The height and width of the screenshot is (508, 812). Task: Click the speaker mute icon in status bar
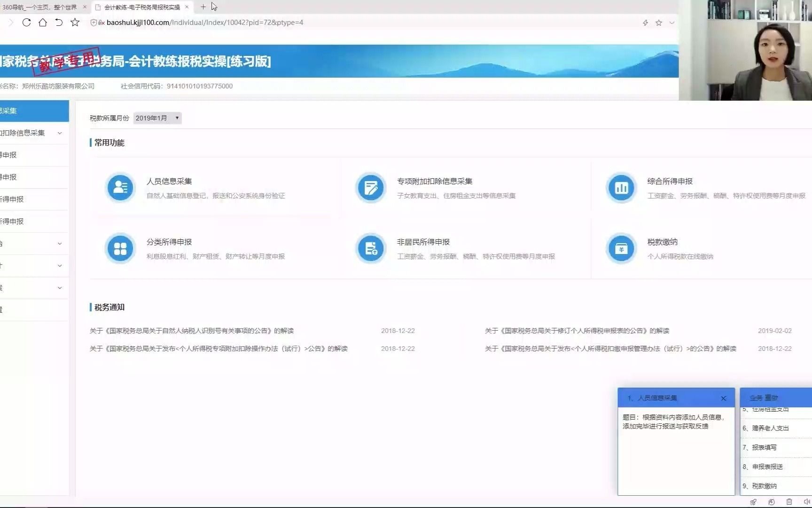coord(807,502)
